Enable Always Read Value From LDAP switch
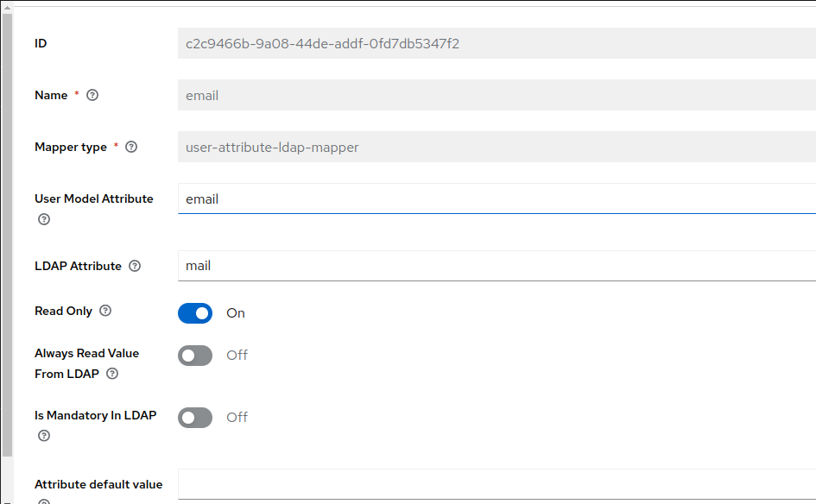 pos(195,355)
